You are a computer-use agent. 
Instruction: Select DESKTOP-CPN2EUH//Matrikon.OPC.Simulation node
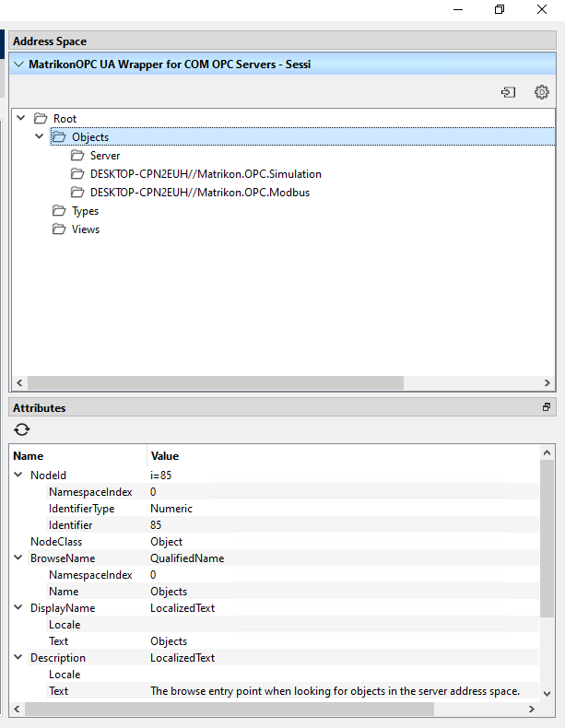pyautogui.click(x=206, y=174)
